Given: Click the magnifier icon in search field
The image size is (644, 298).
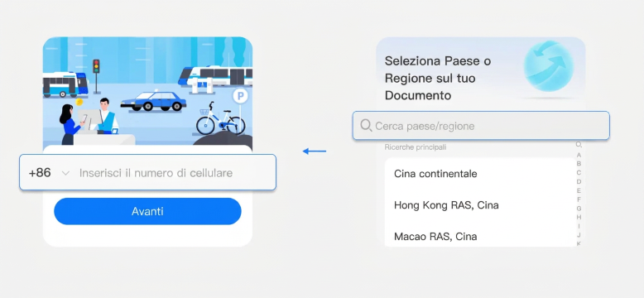Looking at the screenshot, I should 366,125.
